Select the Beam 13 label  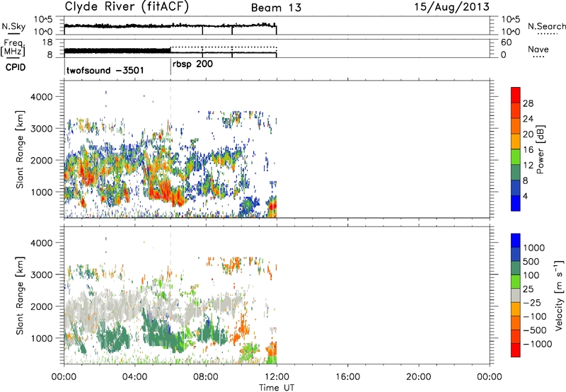point(276,8)
